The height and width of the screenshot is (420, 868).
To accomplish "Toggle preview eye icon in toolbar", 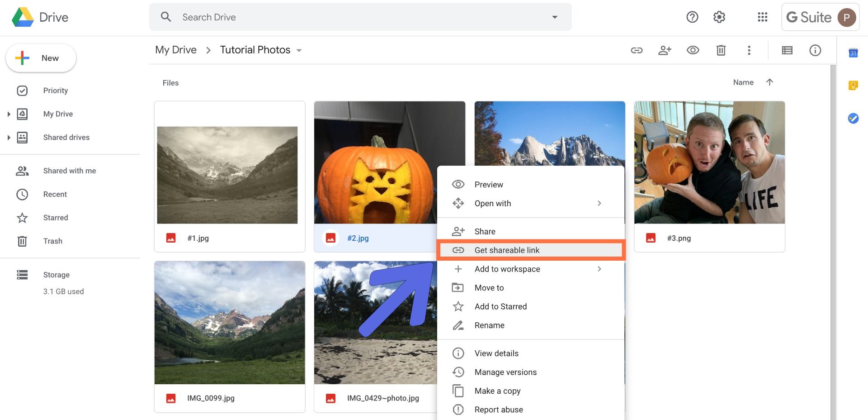I will [x=693, y=50].
